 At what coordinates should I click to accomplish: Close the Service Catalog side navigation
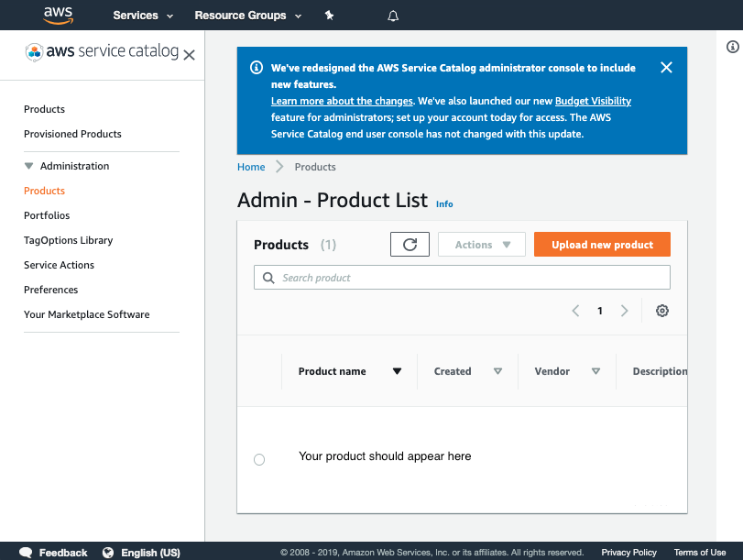189,55
